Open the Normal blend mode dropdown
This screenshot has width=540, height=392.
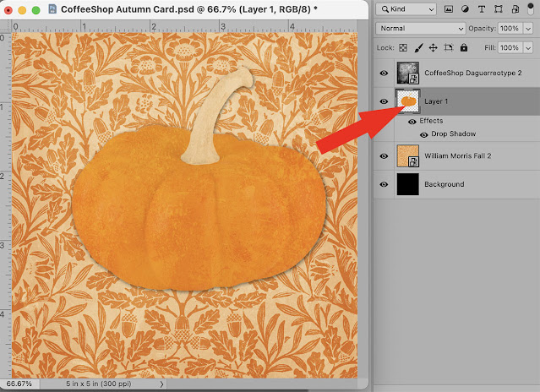click(x=421, y=29)
